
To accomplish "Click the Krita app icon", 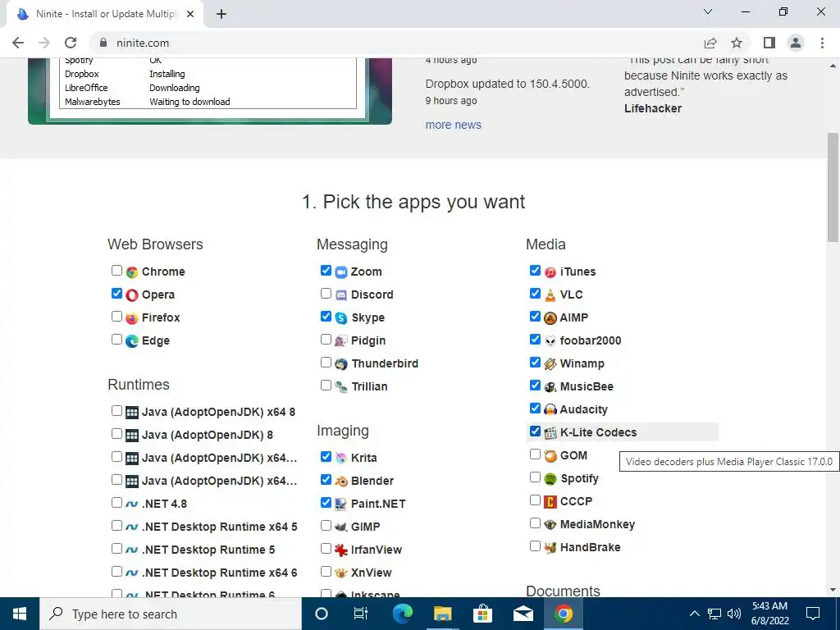I will pyautogui.click(x=341, y=459).
